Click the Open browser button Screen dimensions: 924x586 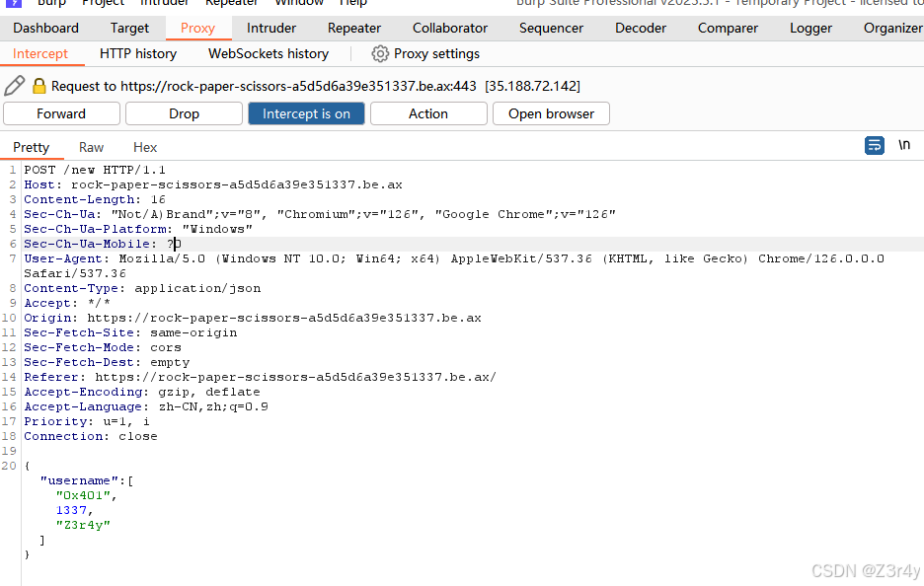551,113
